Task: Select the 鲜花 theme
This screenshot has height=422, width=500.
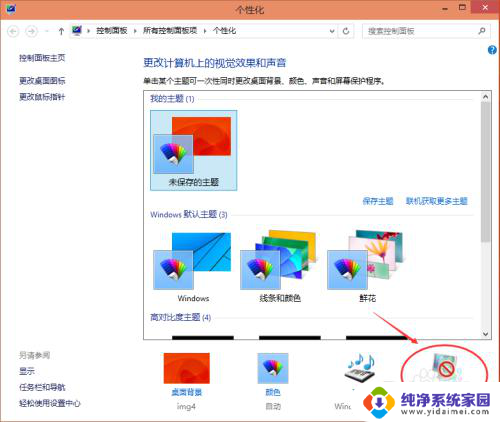Action: point(366,267)
